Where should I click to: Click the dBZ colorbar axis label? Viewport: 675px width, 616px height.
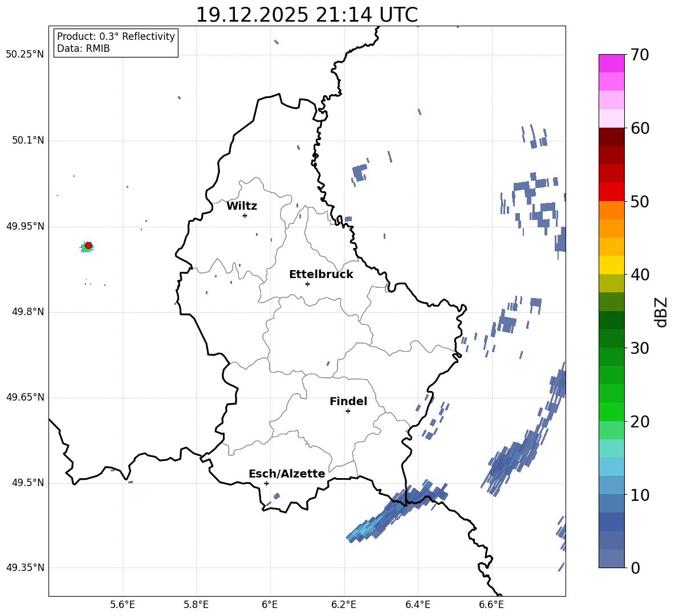[661, 312]
